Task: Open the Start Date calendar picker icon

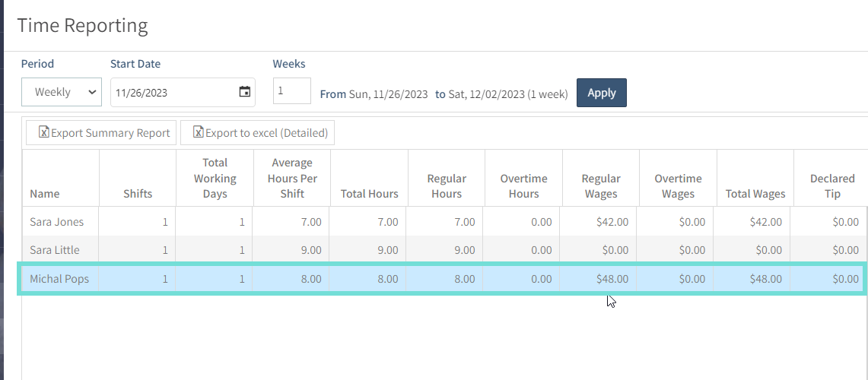Action: (x=244, y=92)
